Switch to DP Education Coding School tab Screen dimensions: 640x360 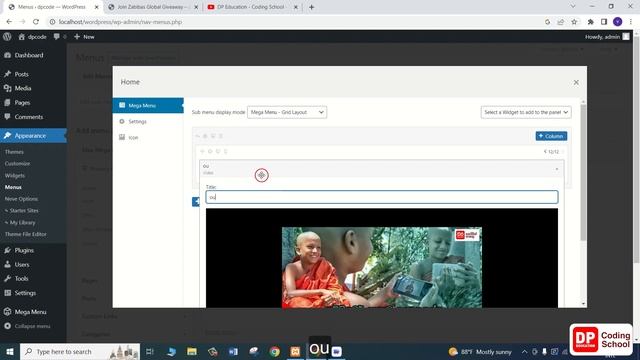pyautogui.click(x=251, y=7)
